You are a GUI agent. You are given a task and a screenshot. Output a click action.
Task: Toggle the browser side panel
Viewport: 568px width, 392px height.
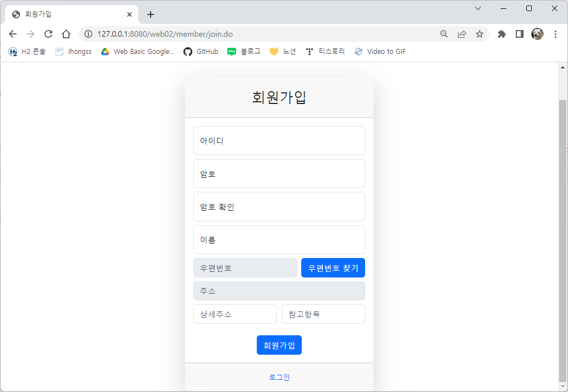[x=520, y=34]
